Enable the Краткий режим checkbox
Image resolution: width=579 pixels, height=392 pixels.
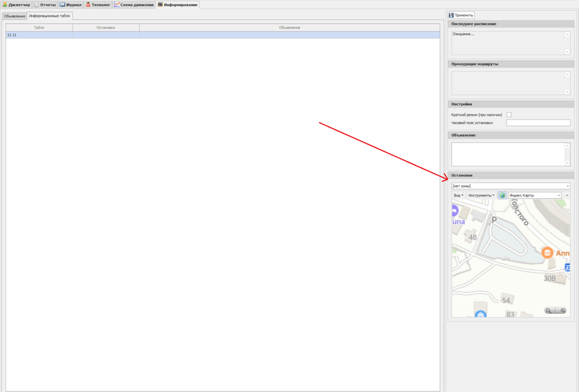[509, 115]
